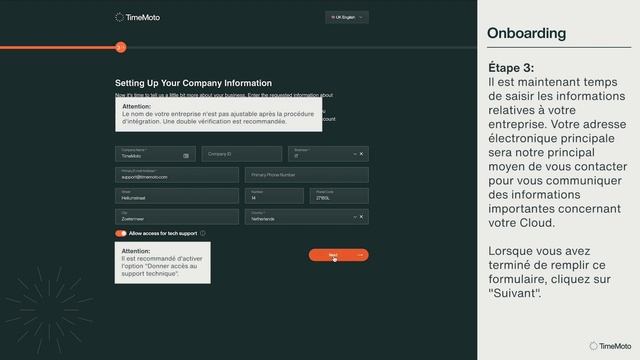Expand the Netherlands country dropdown chevron
The height and width of the screenshot is (360, 640).
point(355,217)
